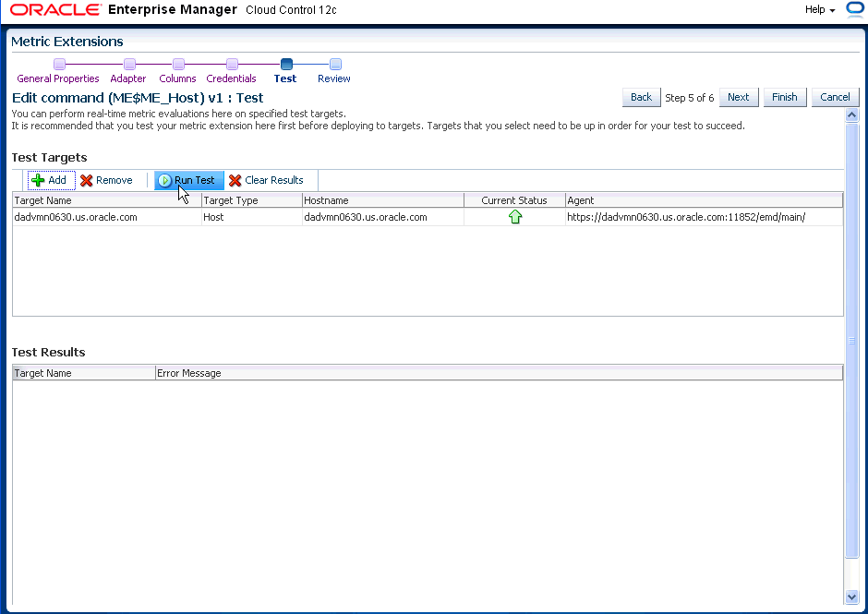Open the Help dropdown menu

(820, 9)
